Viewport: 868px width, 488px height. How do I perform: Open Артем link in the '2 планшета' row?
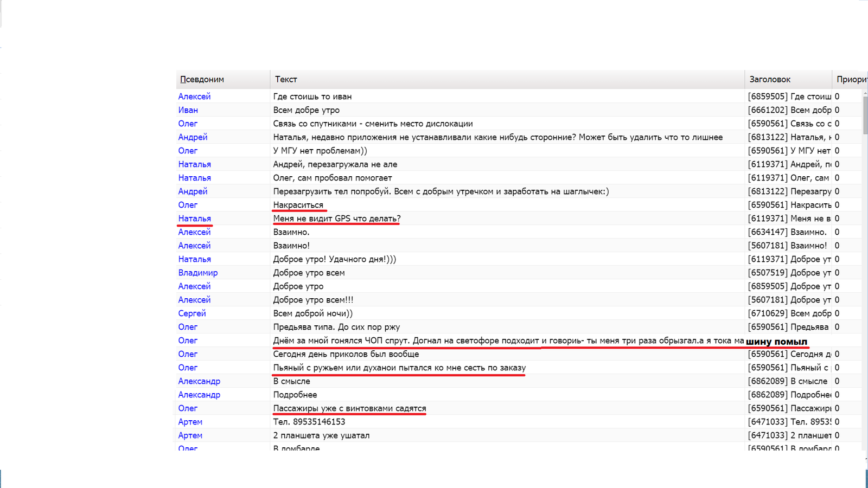(190, 435)
